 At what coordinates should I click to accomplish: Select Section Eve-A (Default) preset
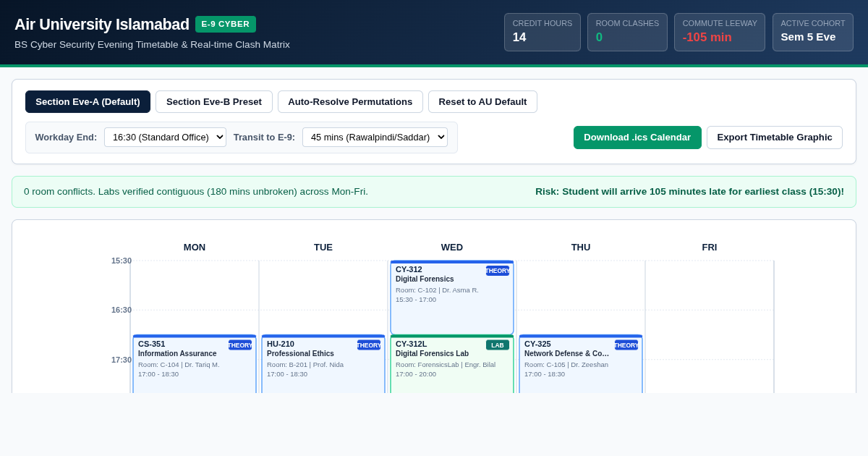[x=88, y=101]
